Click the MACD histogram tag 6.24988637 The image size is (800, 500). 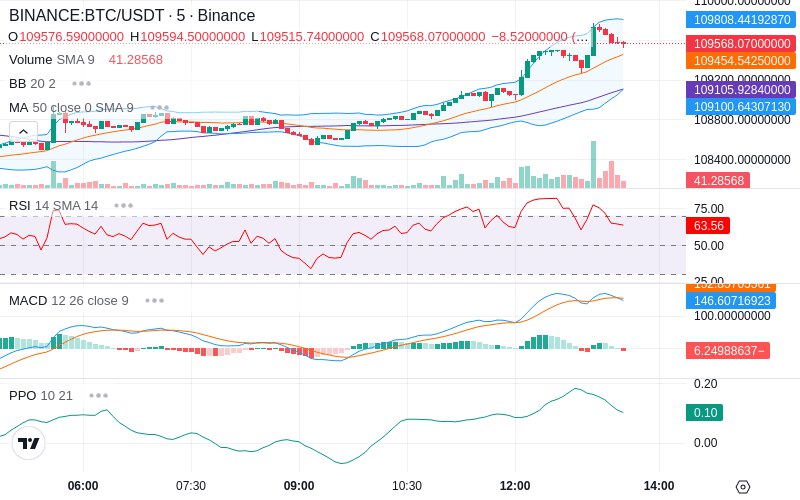click(728, 351)
